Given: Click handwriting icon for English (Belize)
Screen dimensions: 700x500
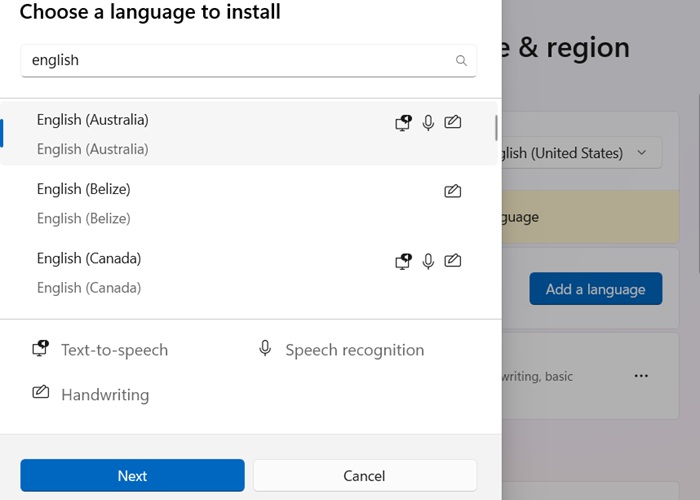Looking at the screenshot, I should [453, 191].
